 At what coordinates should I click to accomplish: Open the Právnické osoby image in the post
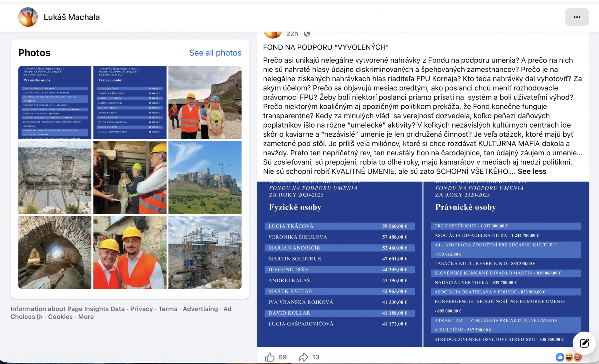coord(506,264)
